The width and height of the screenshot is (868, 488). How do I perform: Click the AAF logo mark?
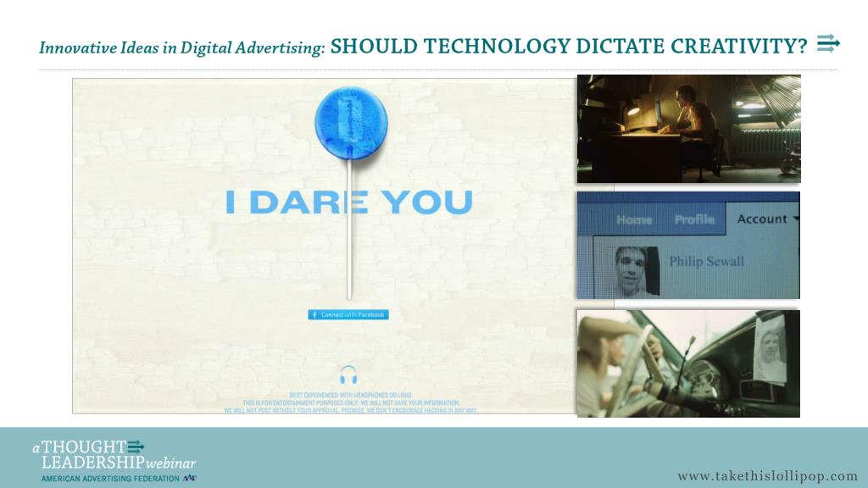(189, 479)
